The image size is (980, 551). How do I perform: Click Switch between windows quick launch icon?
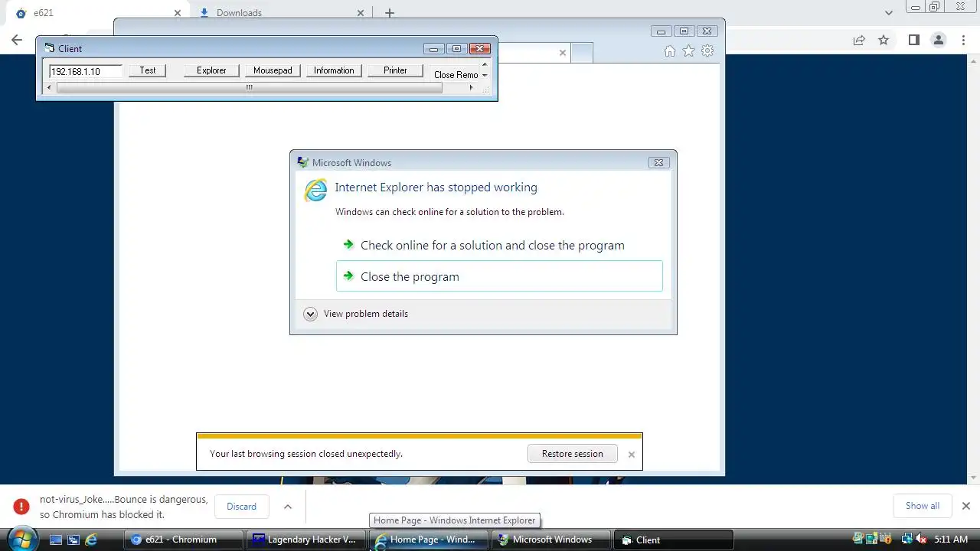pos(73,540)
